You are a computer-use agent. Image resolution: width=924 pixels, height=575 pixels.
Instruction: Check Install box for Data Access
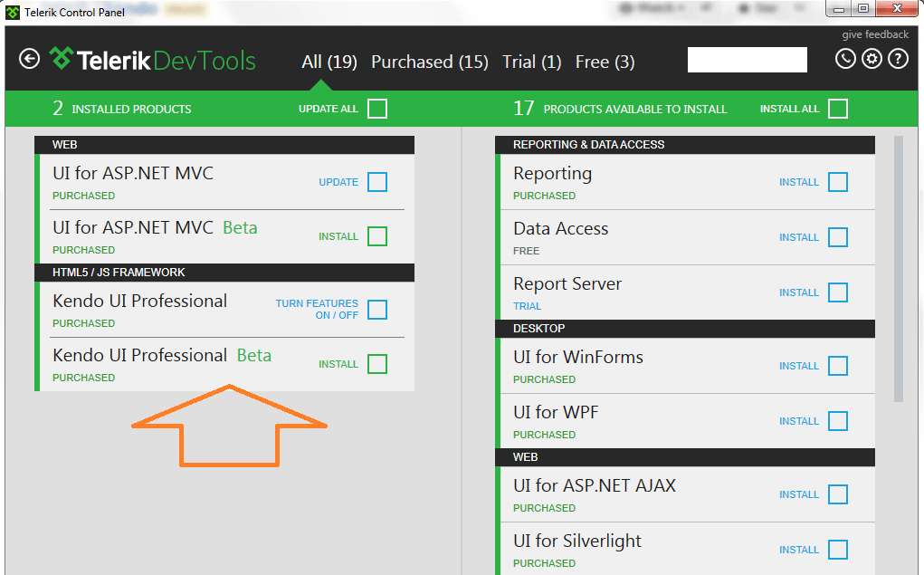(x=838, y=237)
